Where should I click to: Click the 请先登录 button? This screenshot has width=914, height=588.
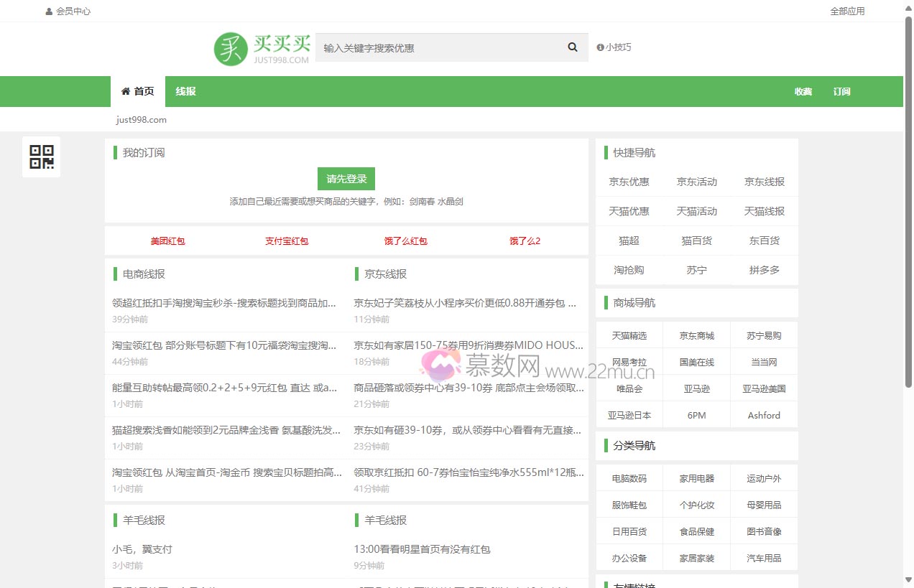[x=346, y=179]
